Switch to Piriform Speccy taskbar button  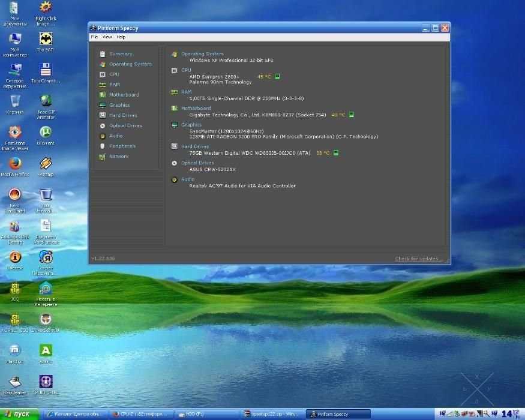(x=338, y=415)
